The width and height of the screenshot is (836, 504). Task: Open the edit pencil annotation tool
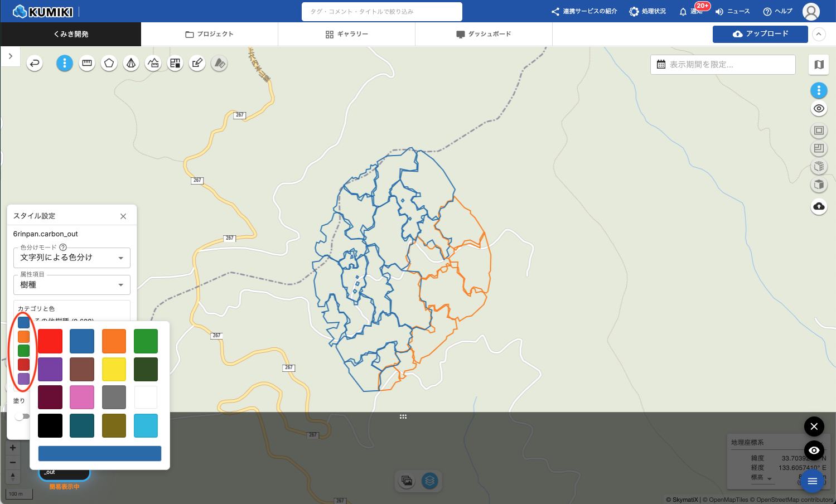point(197,63)
